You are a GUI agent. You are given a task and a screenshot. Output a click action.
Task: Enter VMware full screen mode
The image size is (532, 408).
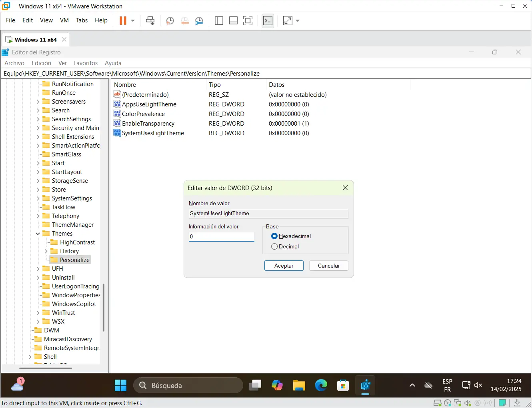[x=248, y=21]
